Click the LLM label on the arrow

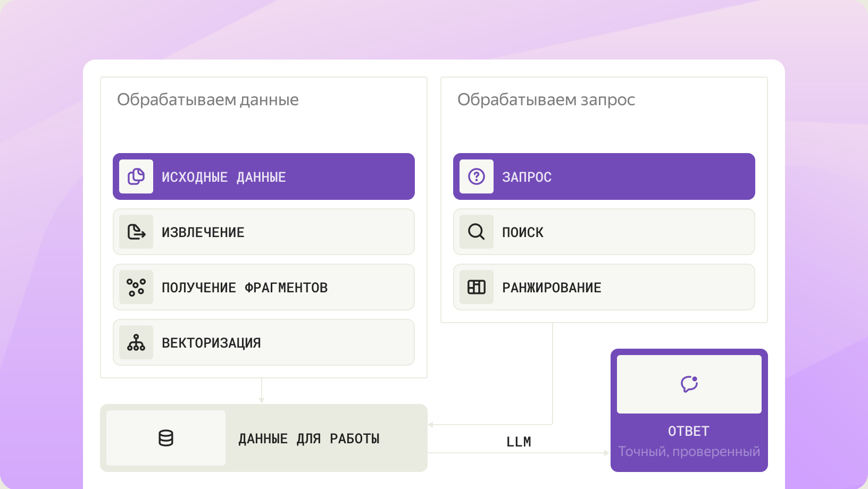tap(519, 441)
